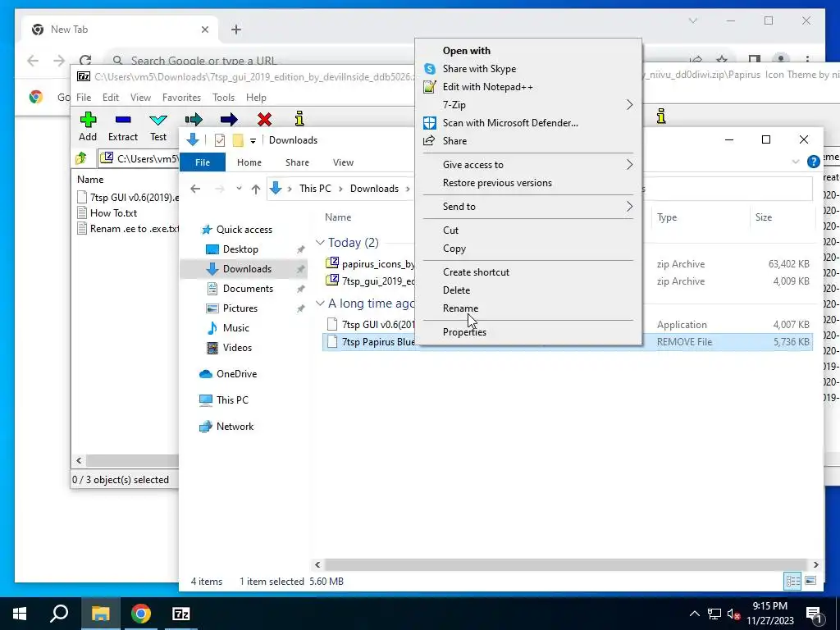The width and height of the screenshot is (840, 630).
Task: Click Explorer back arrow button
Action: tap(195, 189)
